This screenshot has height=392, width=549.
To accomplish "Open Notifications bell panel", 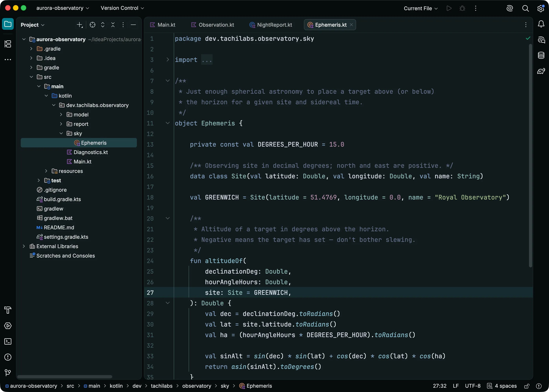I will click(x=541, y=24).
